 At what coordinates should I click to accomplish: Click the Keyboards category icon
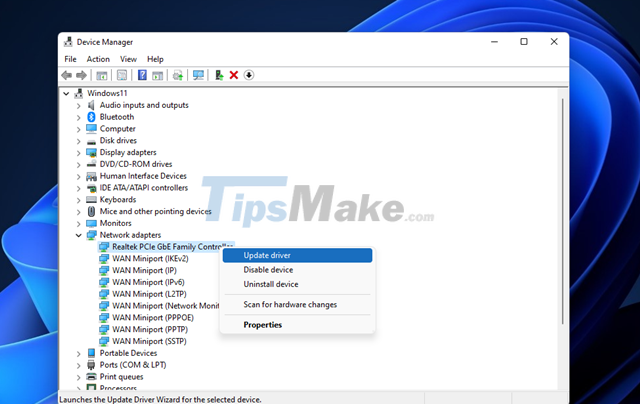click(x=91, y=200)
